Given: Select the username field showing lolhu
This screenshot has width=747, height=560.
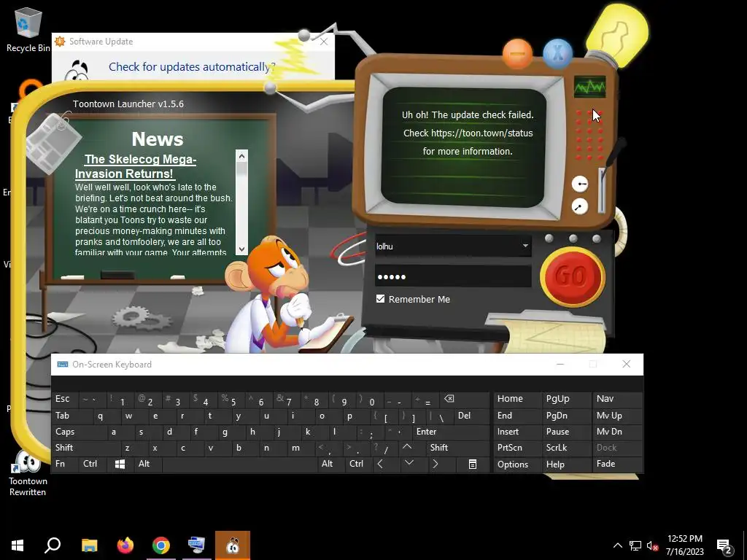Looking at the screenshot, I should (x=453, y=246).
